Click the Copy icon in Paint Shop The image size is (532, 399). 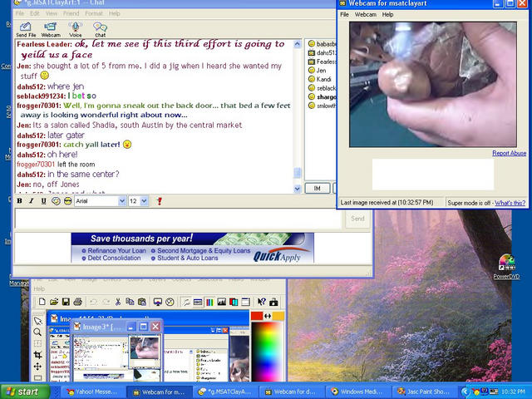point(130,302)
